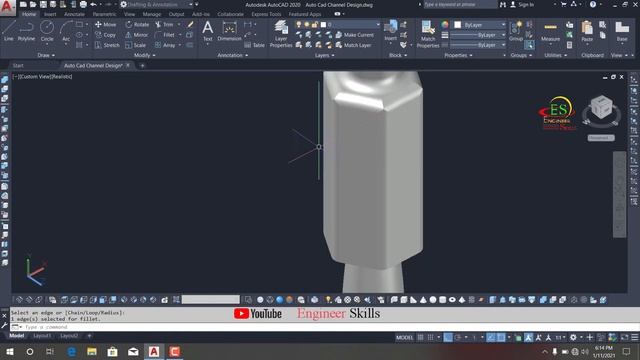Select the Circle tool

tap(47, 31)
